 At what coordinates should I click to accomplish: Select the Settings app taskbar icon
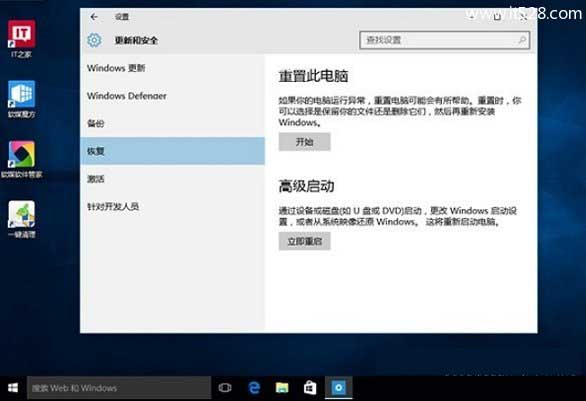coord(339,388)
